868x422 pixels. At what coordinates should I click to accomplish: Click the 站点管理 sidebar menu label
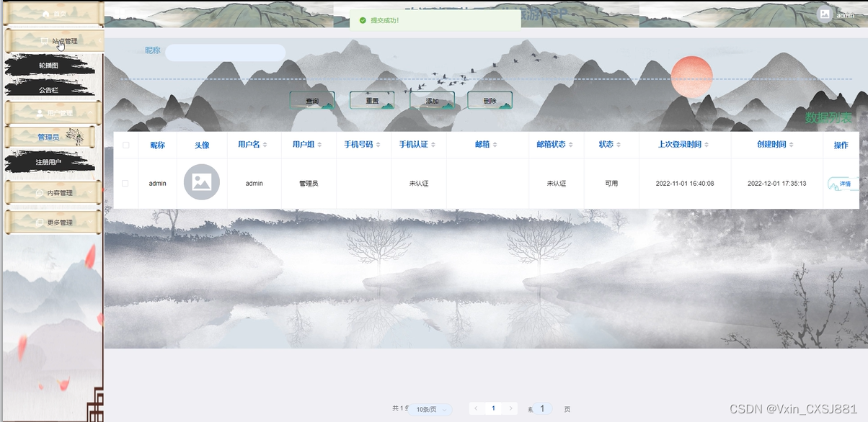pyautogui.click(x=65, y=41)
